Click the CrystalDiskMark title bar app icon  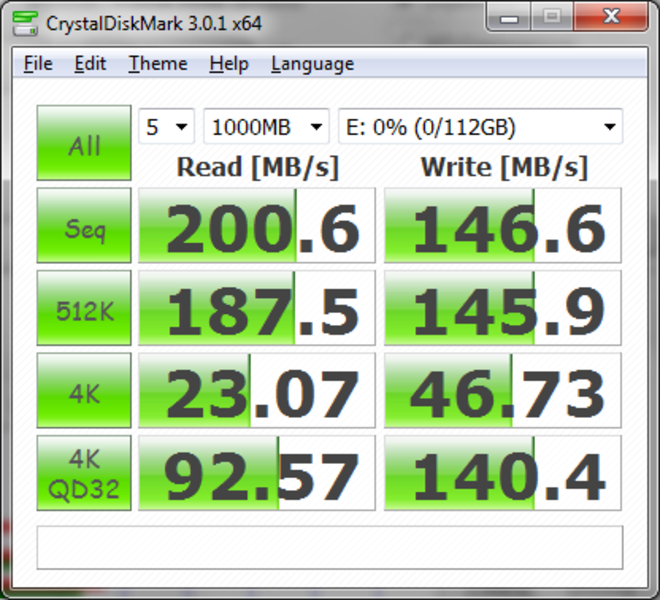(25, 23)
